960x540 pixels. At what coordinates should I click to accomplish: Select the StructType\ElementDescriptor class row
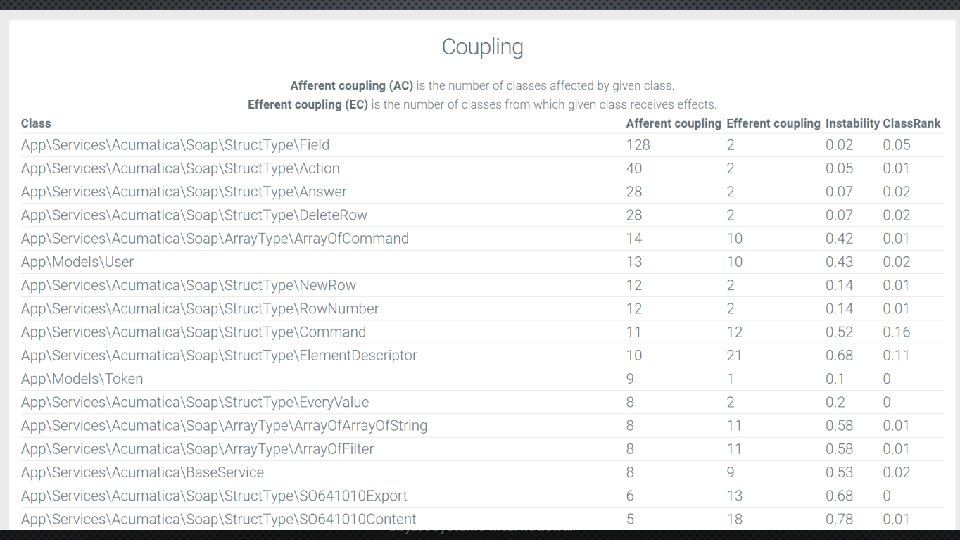218,355
